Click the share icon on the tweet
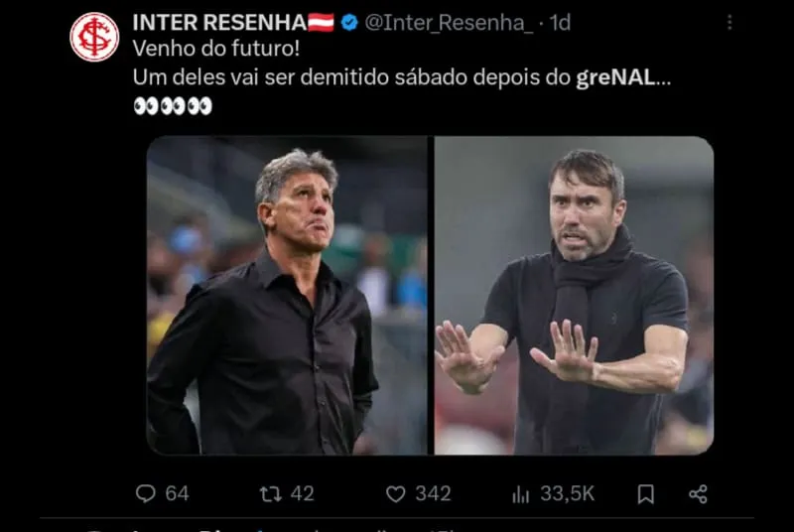This screenshot has width=794, height=532. click(x=698, y=493)
